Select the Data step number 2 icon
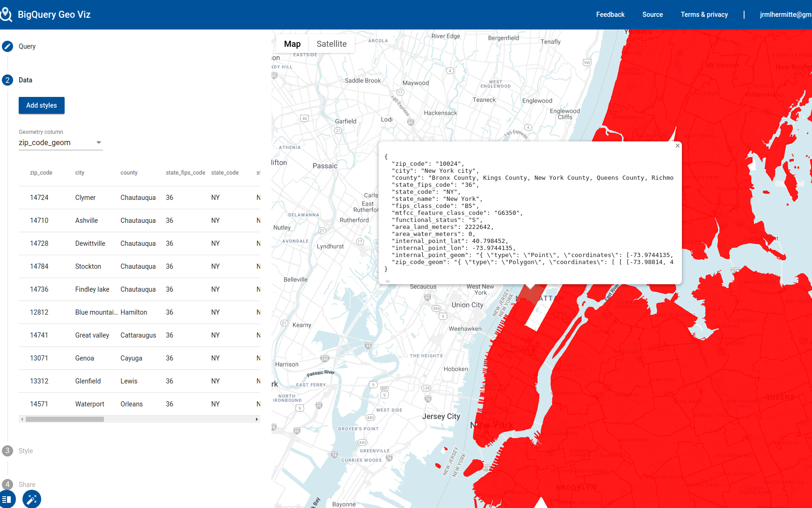Image resolution: width=812 pixels, height=508 pixels. [x=7, y=80]
